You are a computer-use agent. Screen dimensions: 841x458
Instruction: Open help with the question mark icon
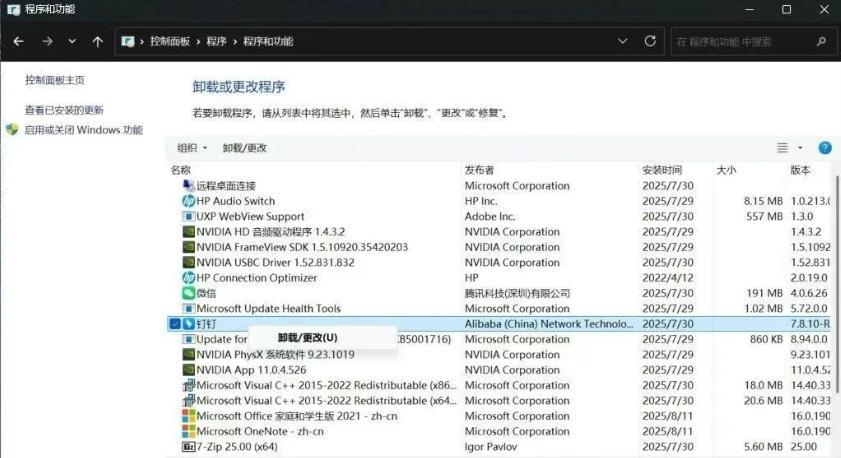click(825, 148)
